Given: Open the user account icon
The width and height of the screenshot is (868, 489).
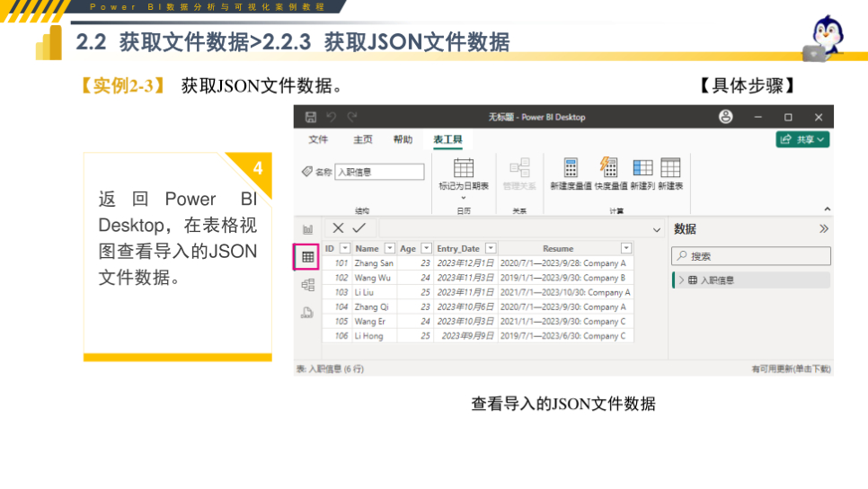Looking at the screenshot, I should click(725, 117).
